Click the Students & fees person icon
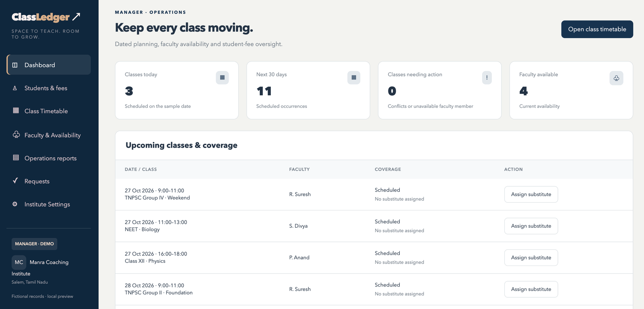 [15, 88]
